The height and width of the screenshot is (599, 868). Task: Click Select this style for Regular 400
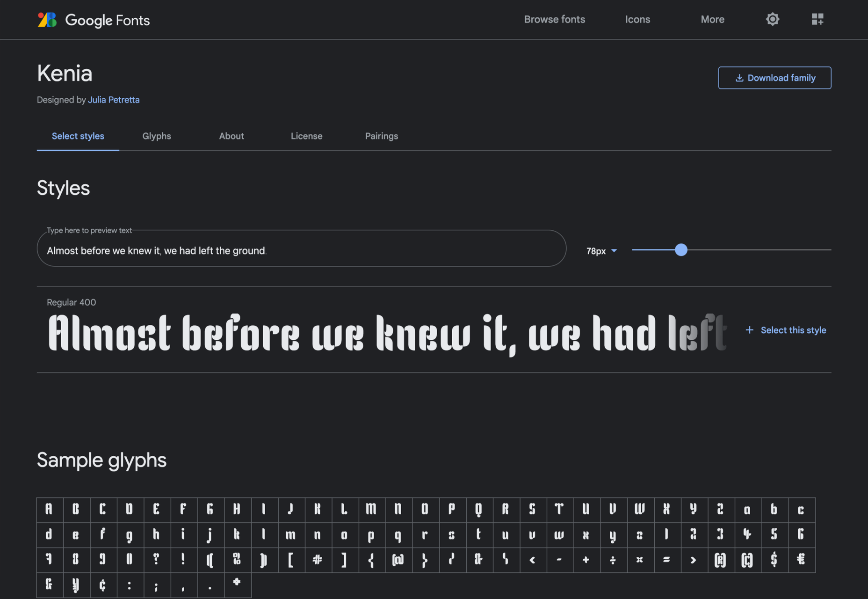pyautogui.click(x=793, y=330)
